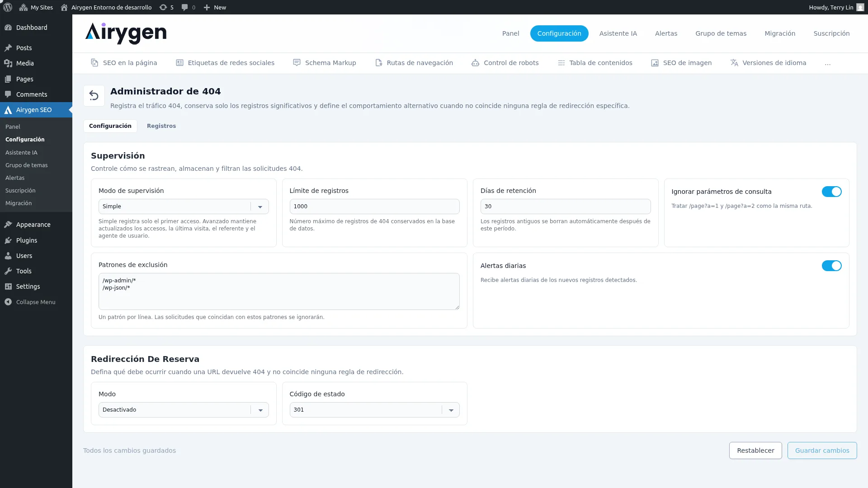The image size is (868, 488).
Task: Click the Schema Markup icon
Action: click(297, 63)
